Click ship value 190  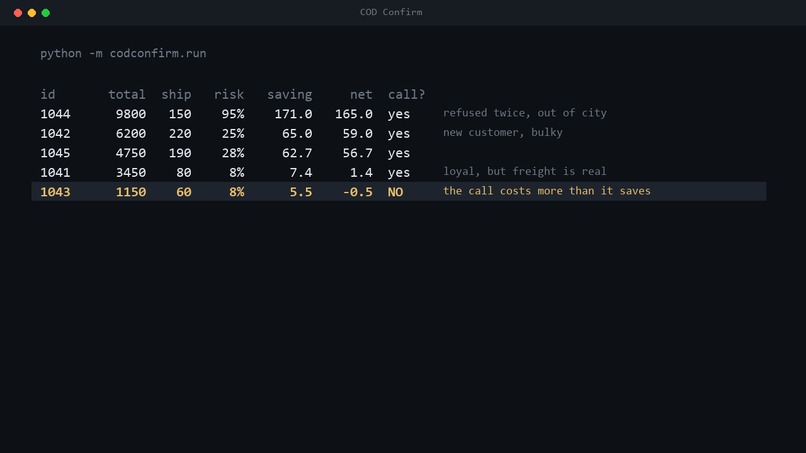pos(180,153)
